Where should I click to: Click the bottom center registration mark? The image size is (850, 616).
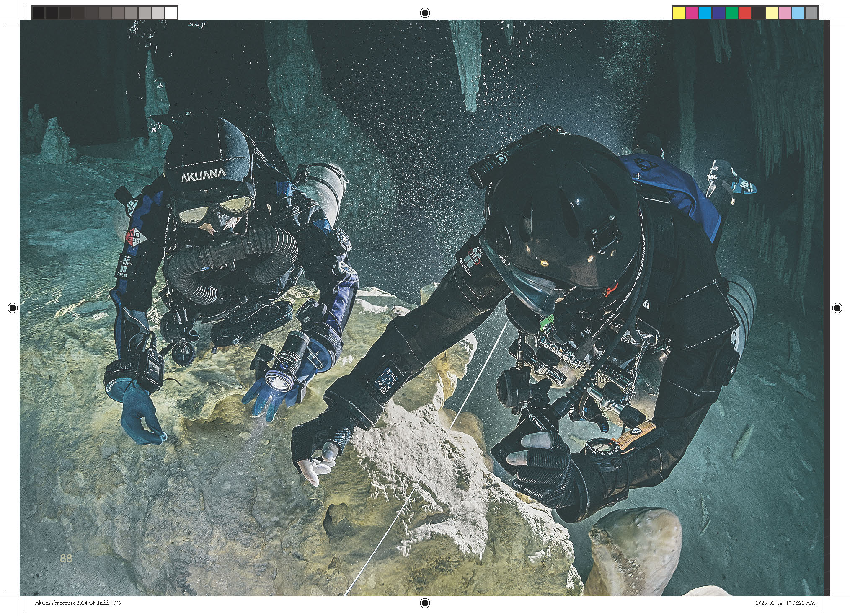(425, 603)
